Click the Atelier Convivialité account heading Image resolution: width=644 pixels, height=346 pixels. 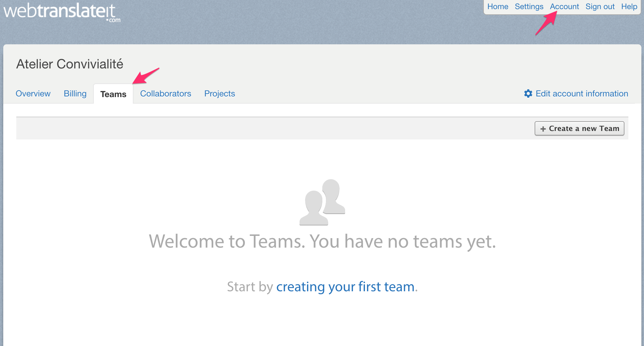pyautogui.click(x=70, y=64)
